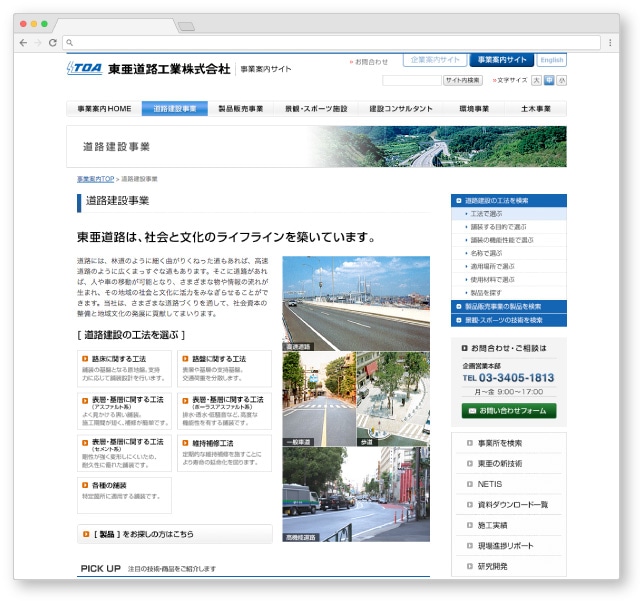Viewport: 640px width, 601px height.
Task: Open 製品販売事業 in the nav bar
Action: (x=241, y=109)
